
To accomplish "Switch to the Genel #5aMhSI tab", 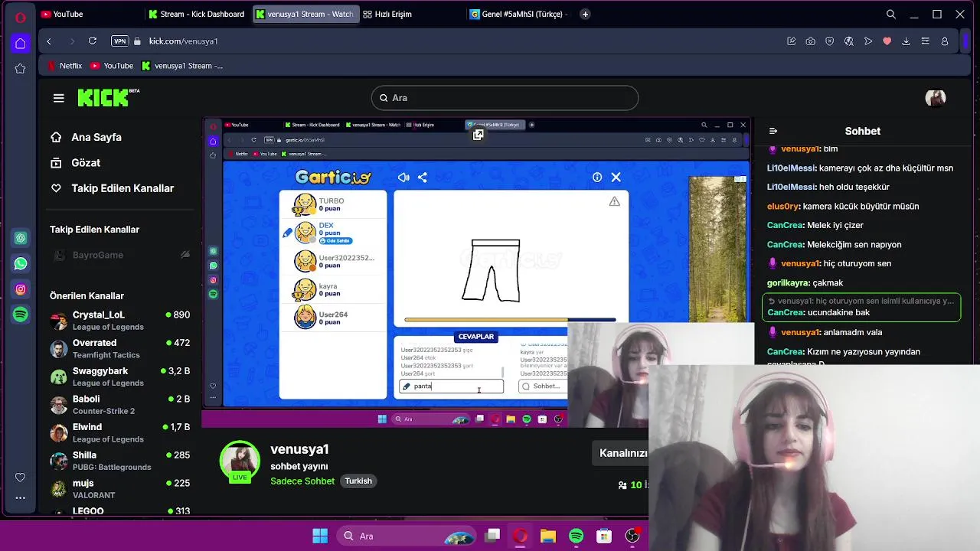I will click(519, 14).
